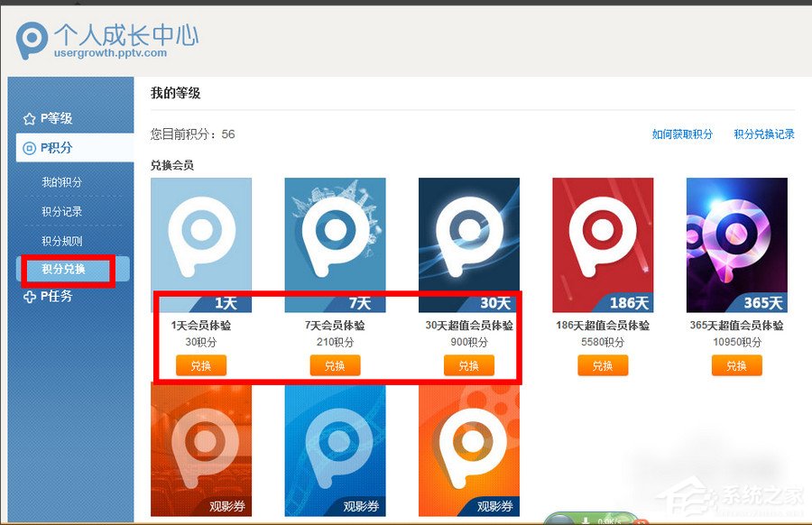Viewport: 812px width, 525px height.
Task: Click the leftmost 观影券 card thumbnail
Action: coord(200,451)
